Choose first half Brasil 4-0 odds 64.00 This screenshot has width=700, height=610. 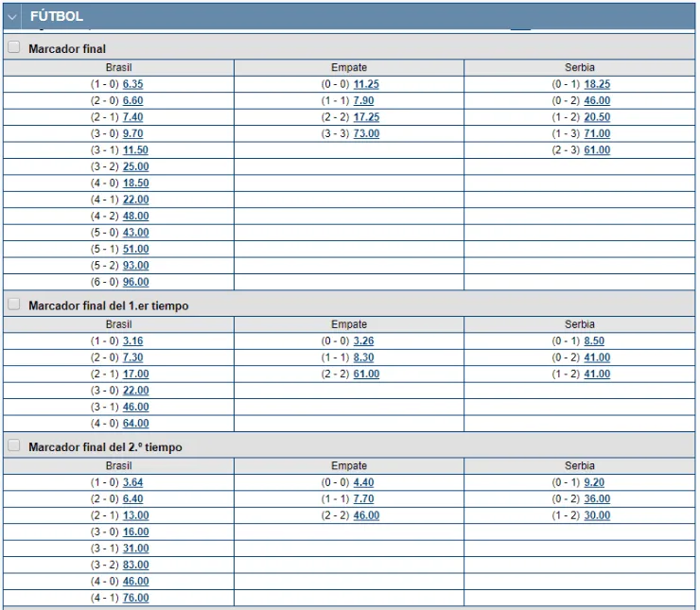click(x=135, y=424)
